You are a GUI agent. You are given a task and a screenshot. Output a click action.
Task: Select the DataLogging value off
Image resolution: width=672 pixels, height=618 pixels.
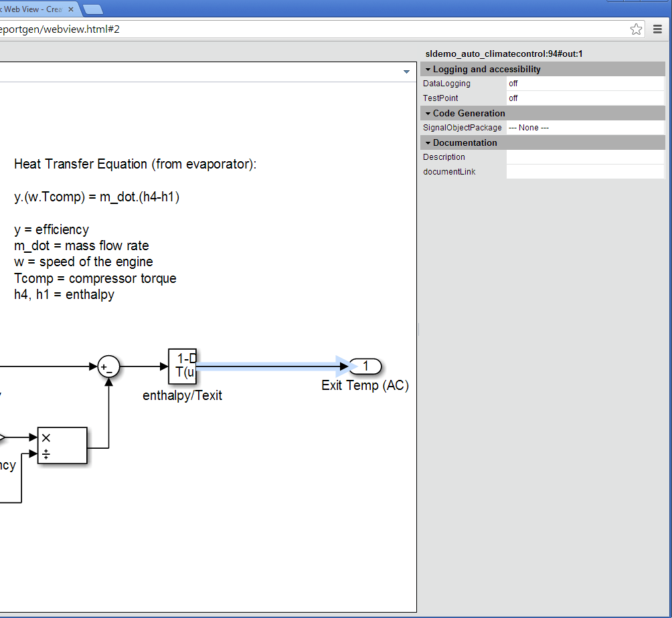(x=585, y=84)
